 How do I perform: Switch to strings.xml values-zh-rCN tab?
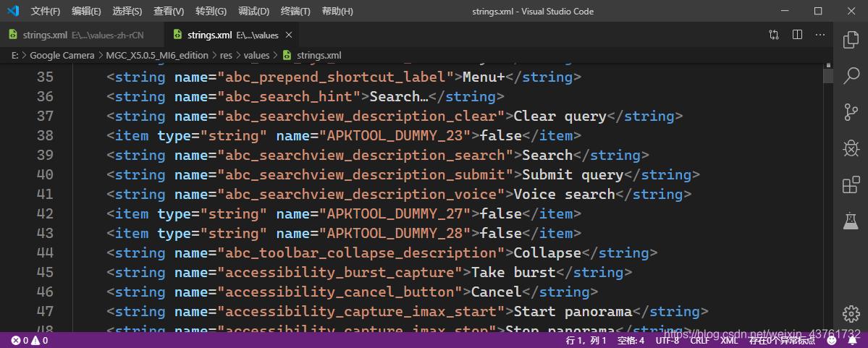(82, 35)
